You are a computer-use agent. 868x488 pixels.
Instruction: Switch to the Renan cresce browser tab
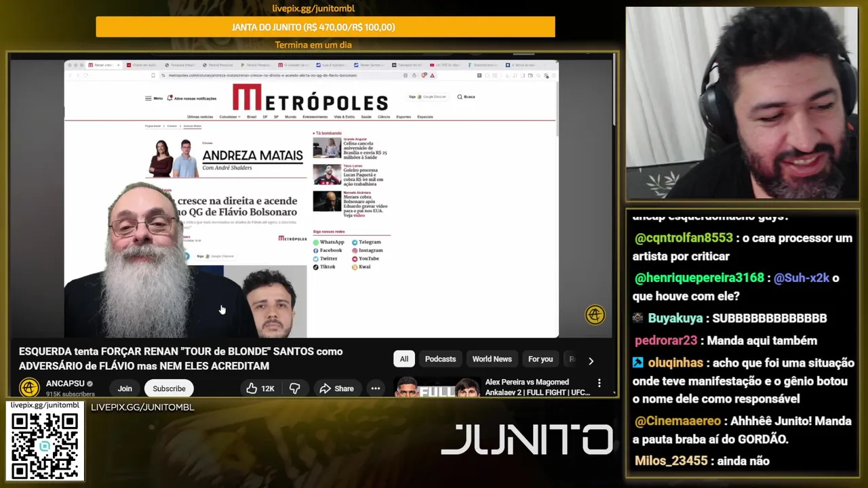[104, 65]
